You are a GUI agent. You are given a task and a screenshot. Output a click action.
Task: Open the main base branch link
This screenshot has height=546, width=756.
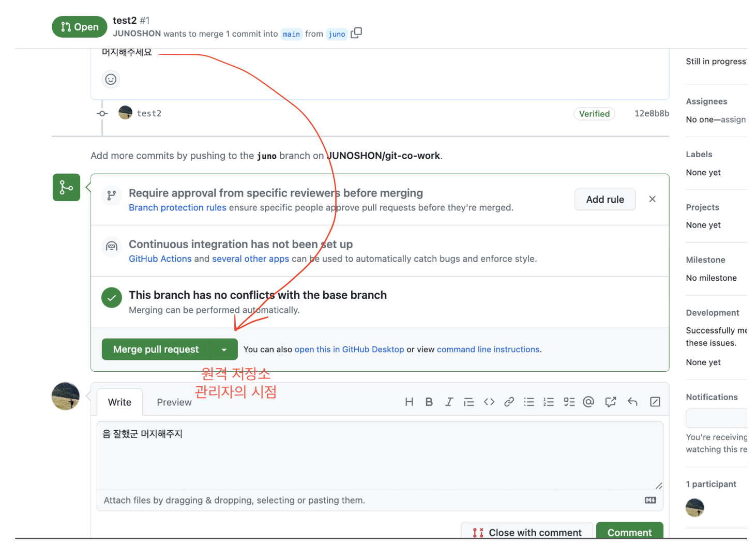tap(291, 34)
